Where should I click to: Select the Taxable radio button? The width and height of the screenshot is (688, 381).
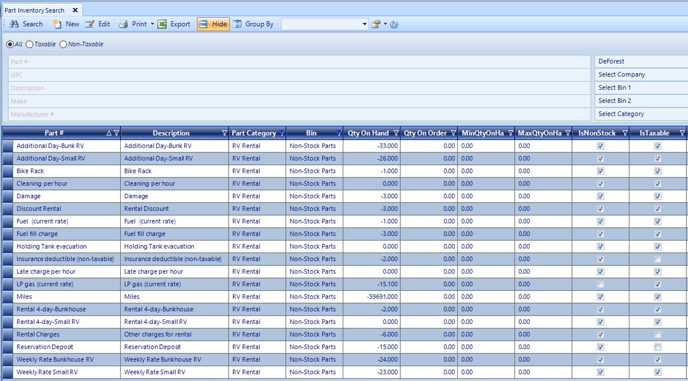(x=29, y=44)
